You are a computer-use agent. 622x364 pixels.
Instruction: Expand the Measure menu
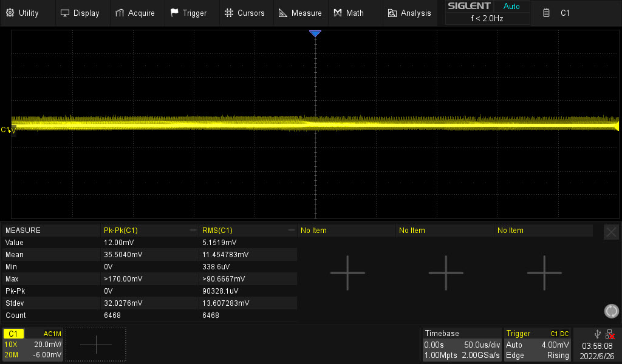(x=300, y=13)
